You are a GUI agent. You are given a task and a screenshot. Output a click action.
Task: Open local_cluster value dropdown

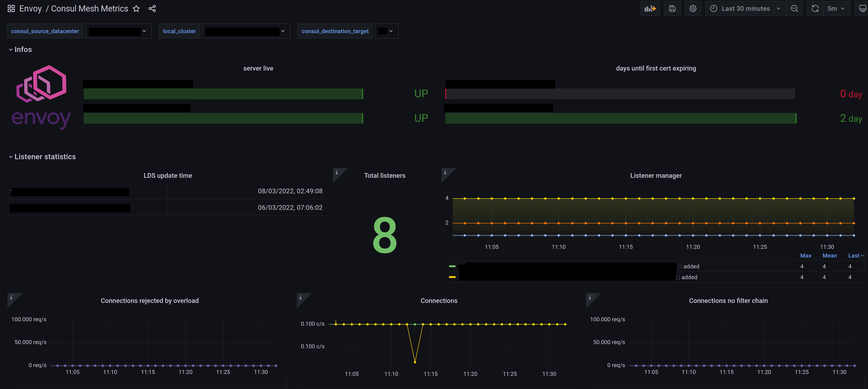coord(246,31)
